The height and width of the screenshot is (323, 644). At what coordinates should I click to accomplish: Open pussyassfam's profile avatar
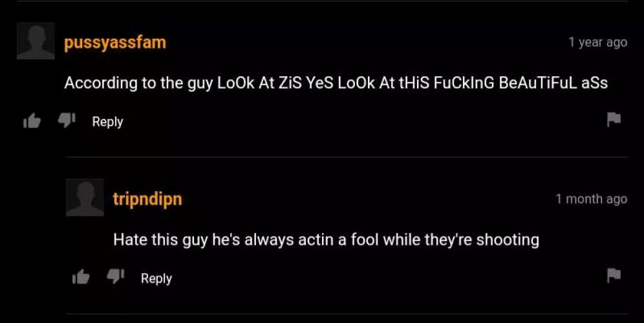[x=36, y=41]
